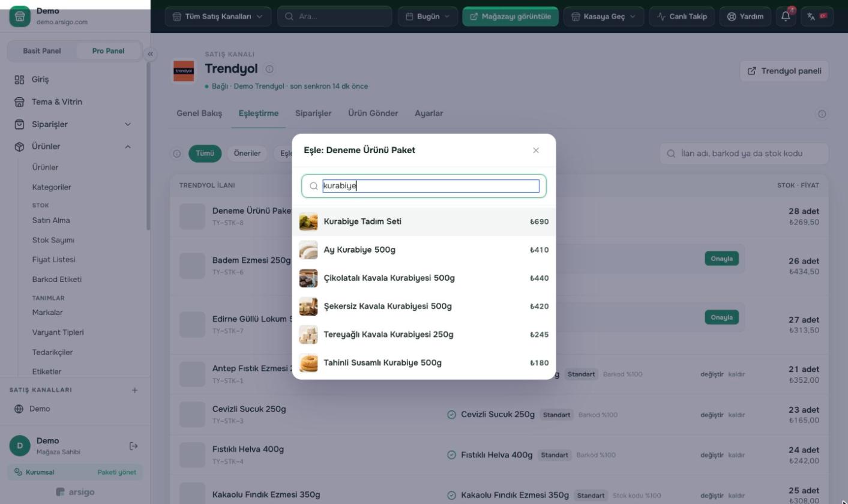Collapse the sidebar with double-chevron icon

coord(150,54)
